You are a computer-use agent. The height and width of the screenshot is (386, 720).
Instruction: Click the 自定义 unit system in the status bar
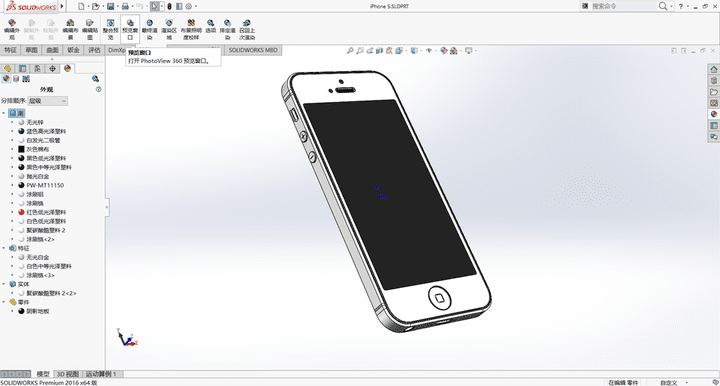[669, 383]
